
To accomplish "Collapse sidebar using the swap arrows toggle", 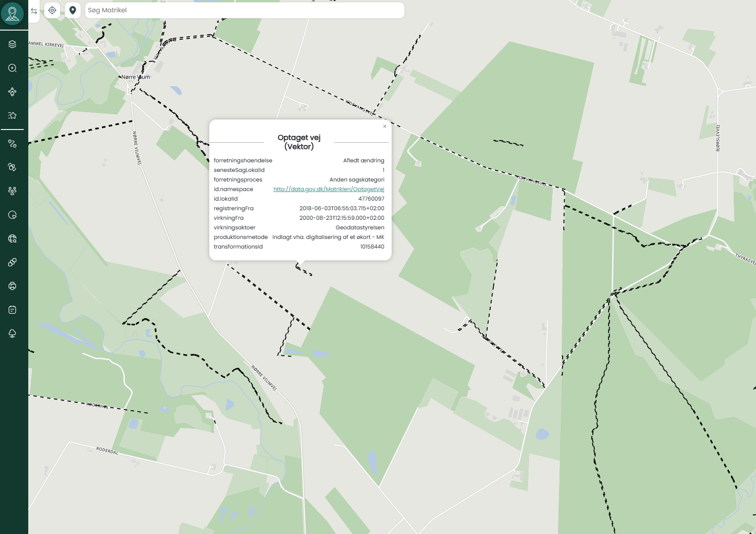I will (x=34, y=11).
